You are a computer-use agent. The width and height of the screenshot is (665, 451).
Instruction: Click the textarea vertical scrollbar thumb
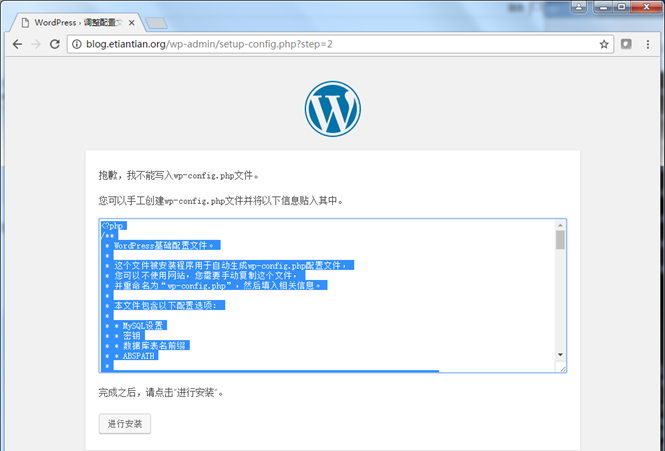coord(560,240)
